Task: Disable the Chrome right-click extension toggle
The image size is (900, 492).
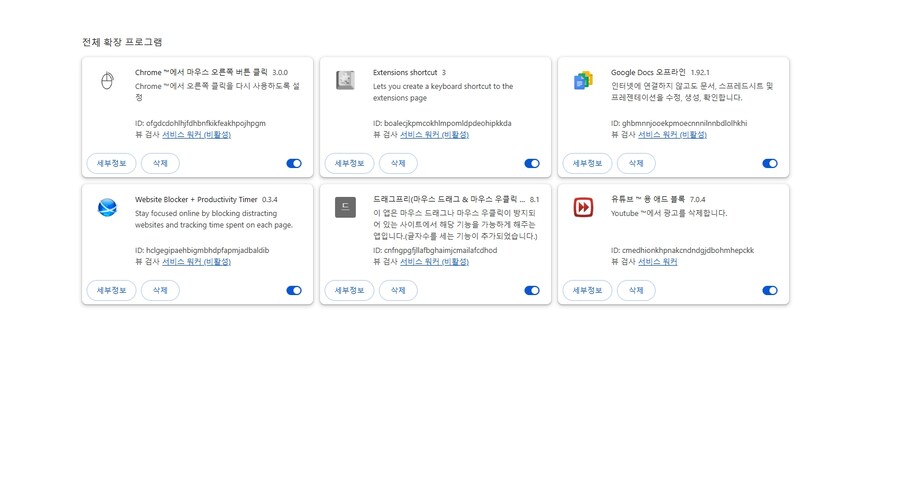Action: (294, 164)
